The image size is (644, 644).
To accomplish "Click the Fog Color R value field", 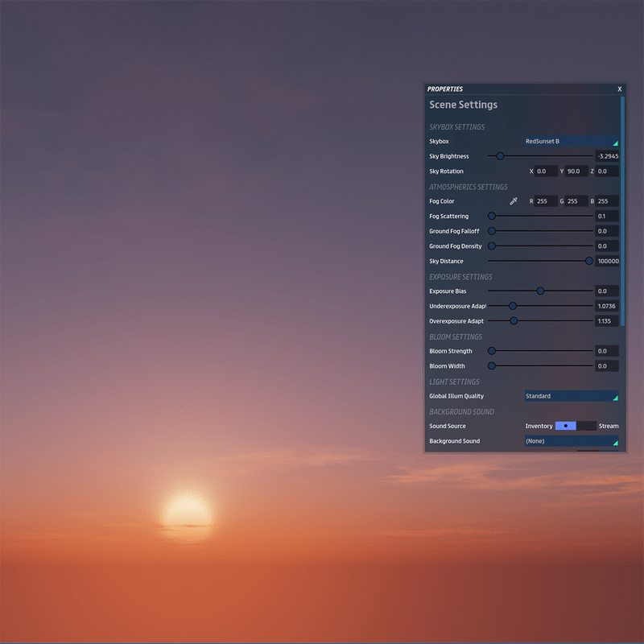I will [546, 201].
